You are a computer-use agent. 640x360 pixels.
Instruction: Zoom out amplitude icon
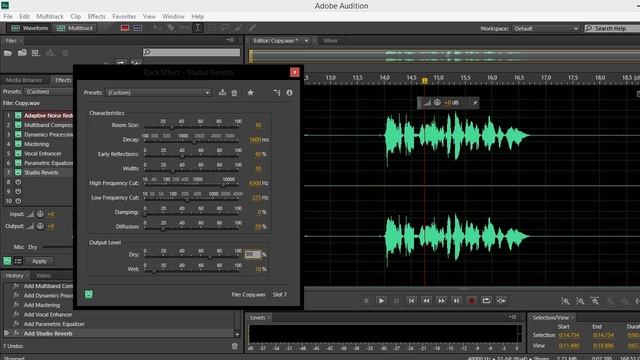tap(580, 301)
